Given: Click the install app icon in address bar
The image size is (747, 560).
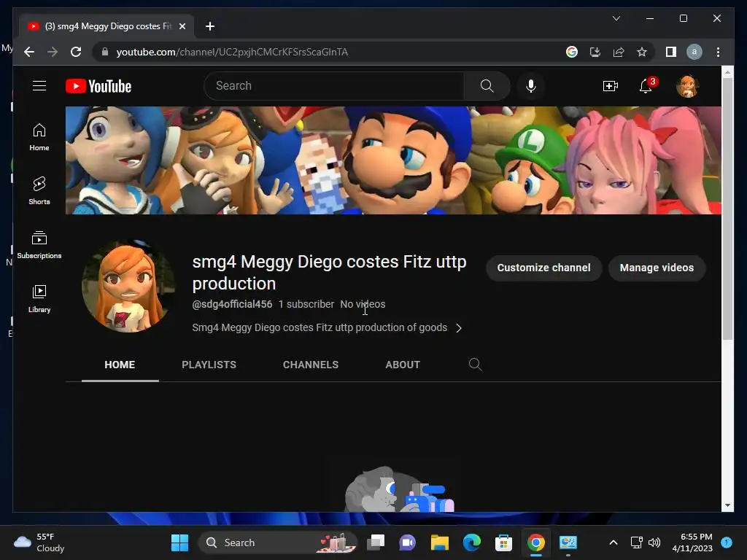Looking at the screenshot, I should pyautogui.click(x=595, y=52).
